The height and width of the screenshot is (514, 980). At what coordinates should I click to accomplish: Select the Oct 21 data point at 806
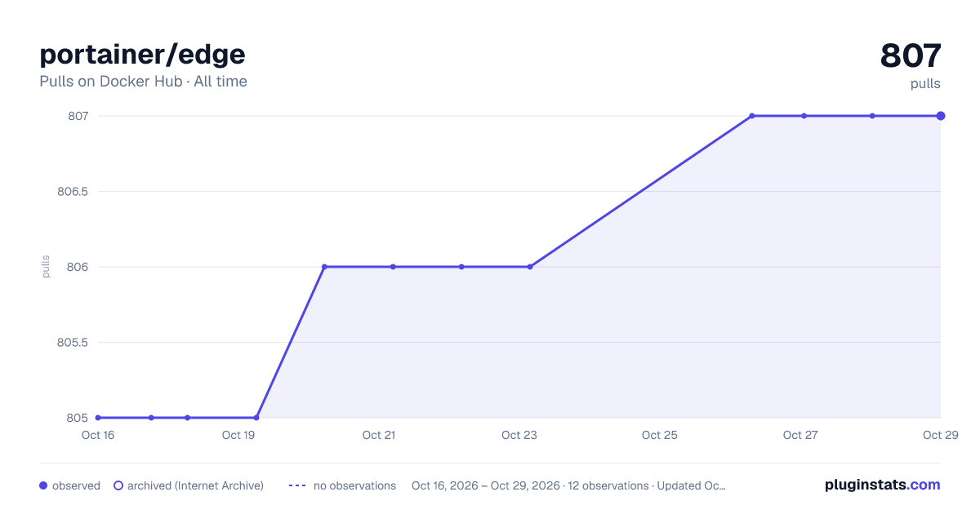coord(393,267)
